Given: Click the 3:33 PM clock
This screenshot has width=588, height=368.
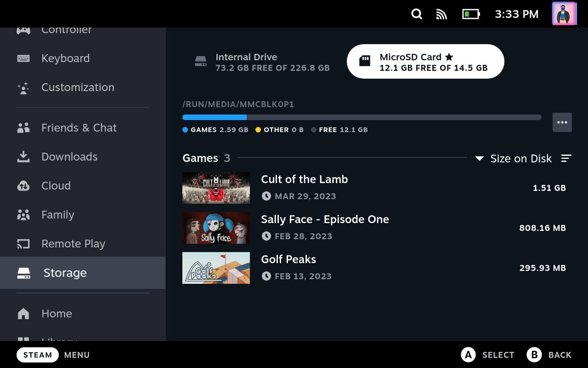Looking at the screenshot, I should coord(516,14).
